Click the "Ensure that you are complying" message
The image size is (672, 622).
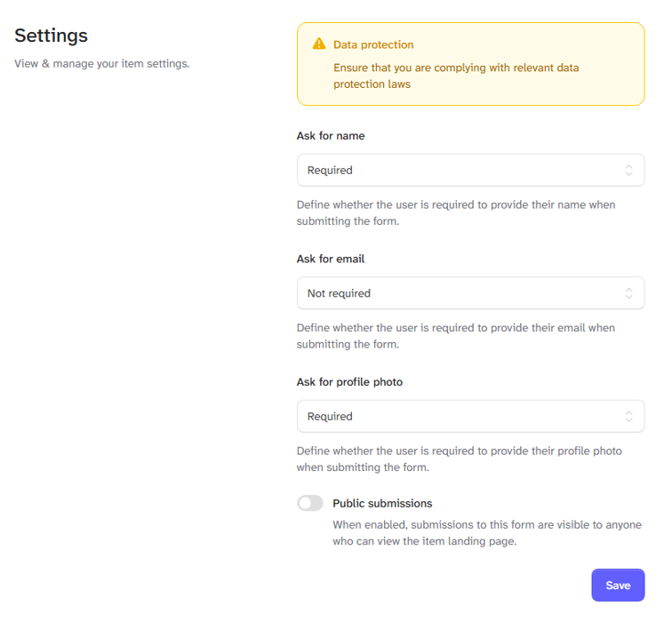pyautogui.click(x=456, y=76)
